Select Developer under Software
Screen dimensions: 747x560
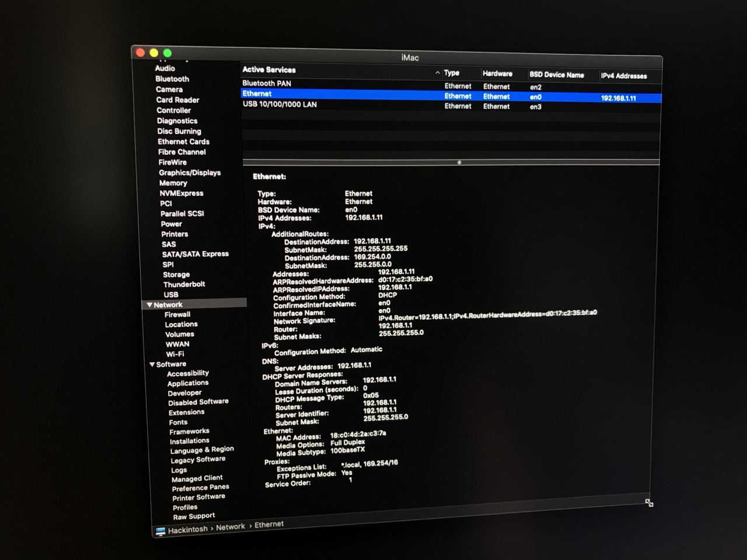185,393
